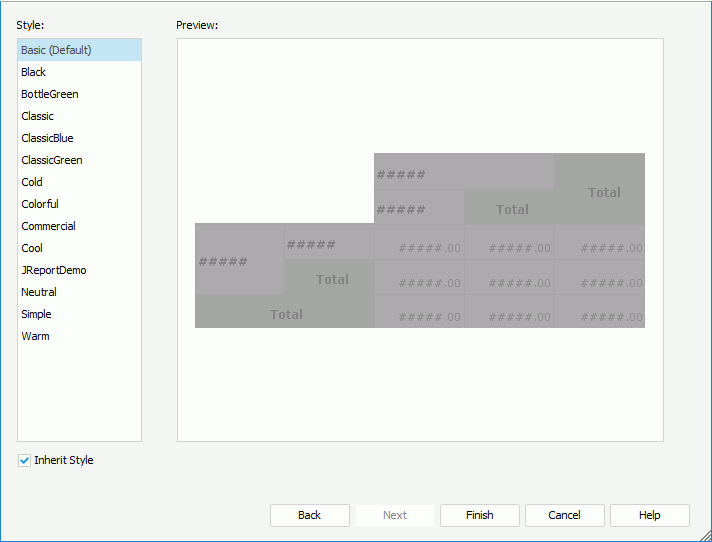Pick the Cold style

point(32,182)
